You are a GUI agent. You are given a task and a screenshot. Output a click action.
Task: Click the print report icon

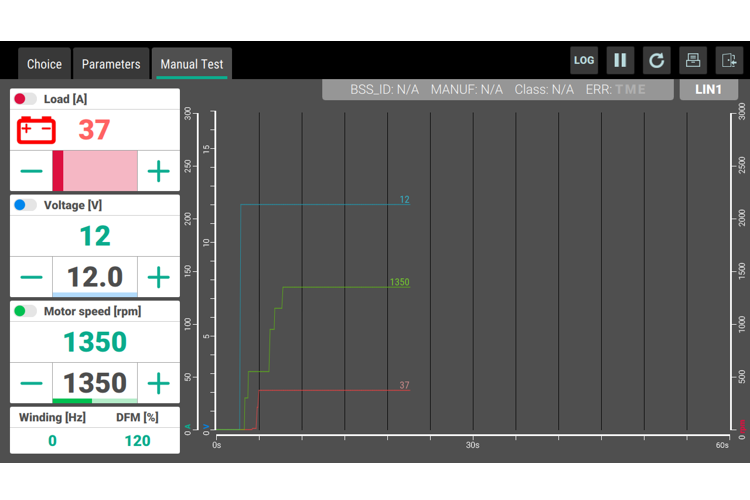pyautogui.click(x=692, y=60)
